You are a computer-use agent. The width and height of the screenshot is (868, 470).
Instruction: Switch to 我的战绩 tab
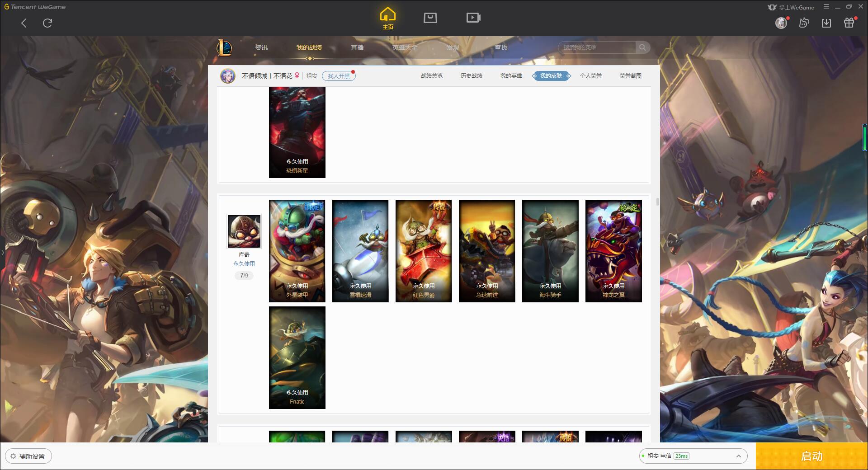pos(309,47)
